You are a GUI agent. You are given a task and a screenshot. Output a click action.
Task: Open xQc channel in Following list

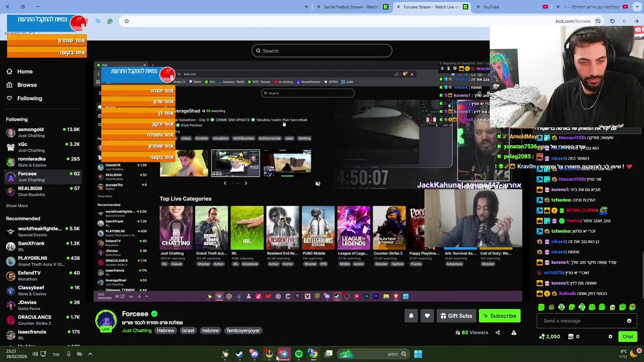tap(43, 147)
